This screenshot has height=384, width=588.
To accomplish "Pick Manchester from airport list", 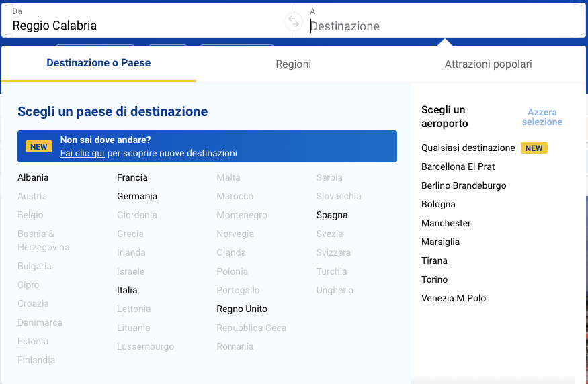I will (x=446, y=223).
